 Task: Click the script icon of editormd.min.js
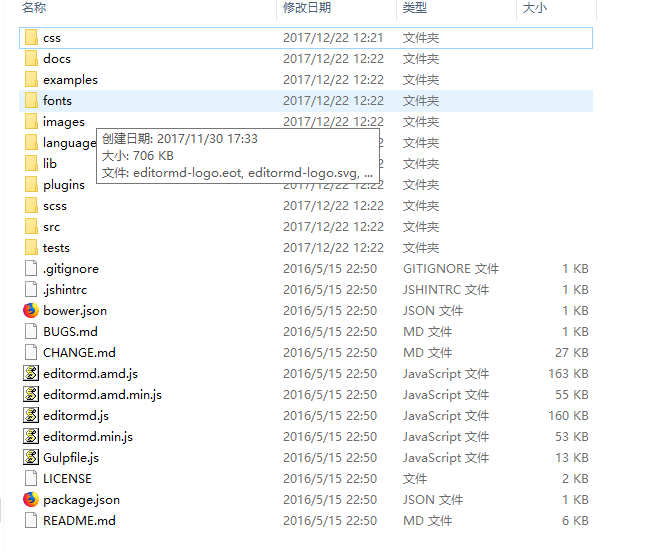31,436
